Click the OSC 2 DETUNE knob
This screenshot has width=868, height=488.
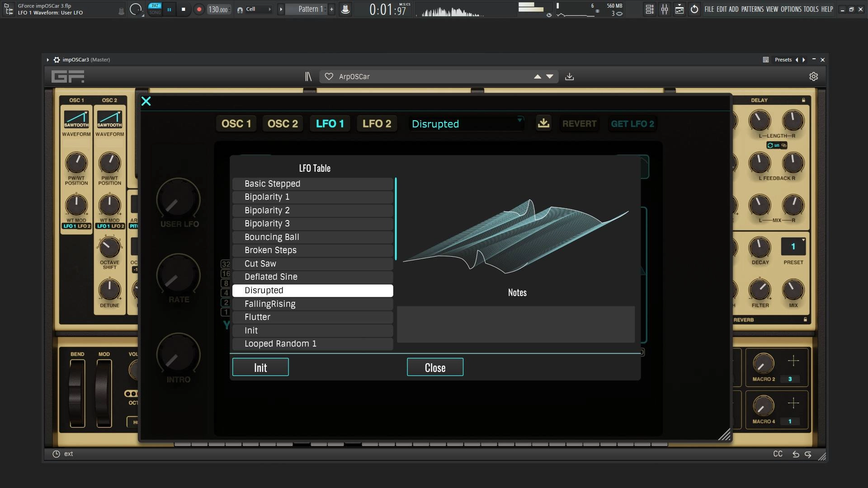[x=109, y=290]
